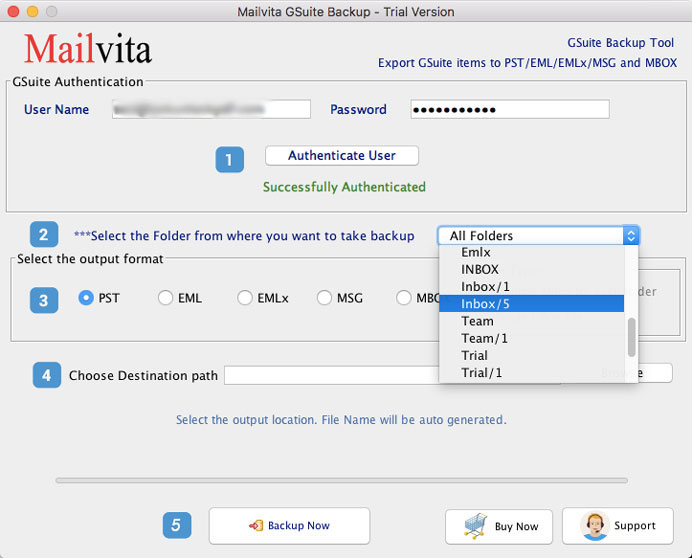Viewport: 692px width, 558px height.
Task: Click the GSuite Backup Tool heading
Action: [621, 43]
